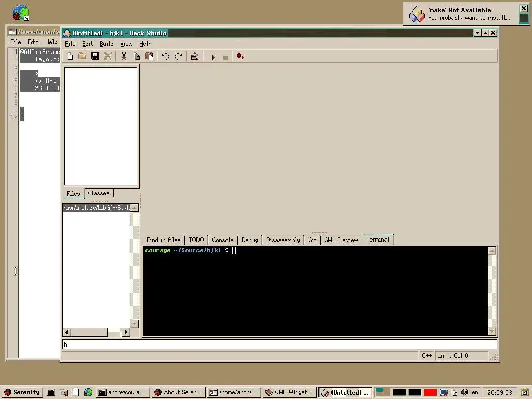Open the Help menu in Hack Studio
Screen dimensions: 532x399
[x=145, y=44]
